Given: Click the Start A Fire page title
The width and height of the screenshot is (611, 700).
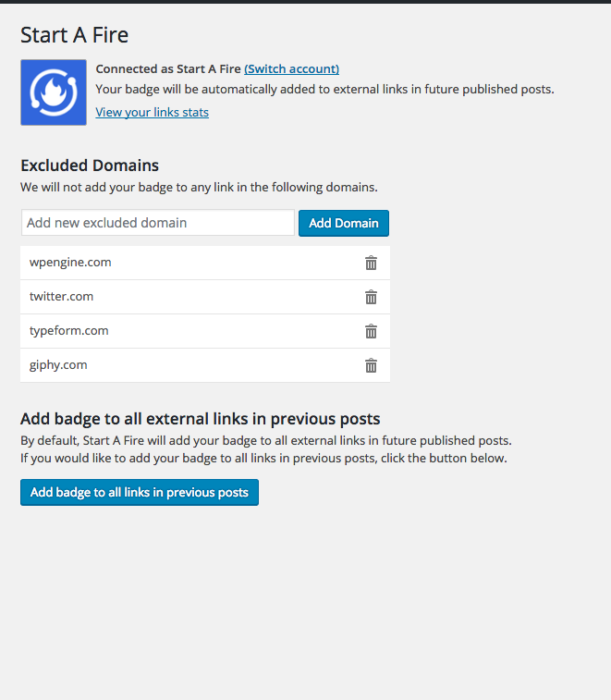Looking at the screenshot, I should 75,35.
